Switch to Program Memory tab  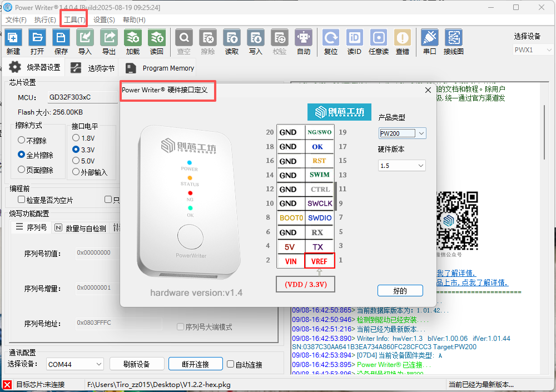160,68
